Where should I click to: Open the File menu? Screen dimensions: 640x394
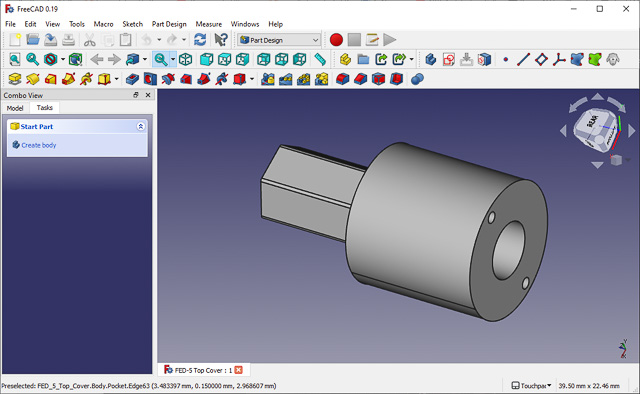[x=11, y=24]
